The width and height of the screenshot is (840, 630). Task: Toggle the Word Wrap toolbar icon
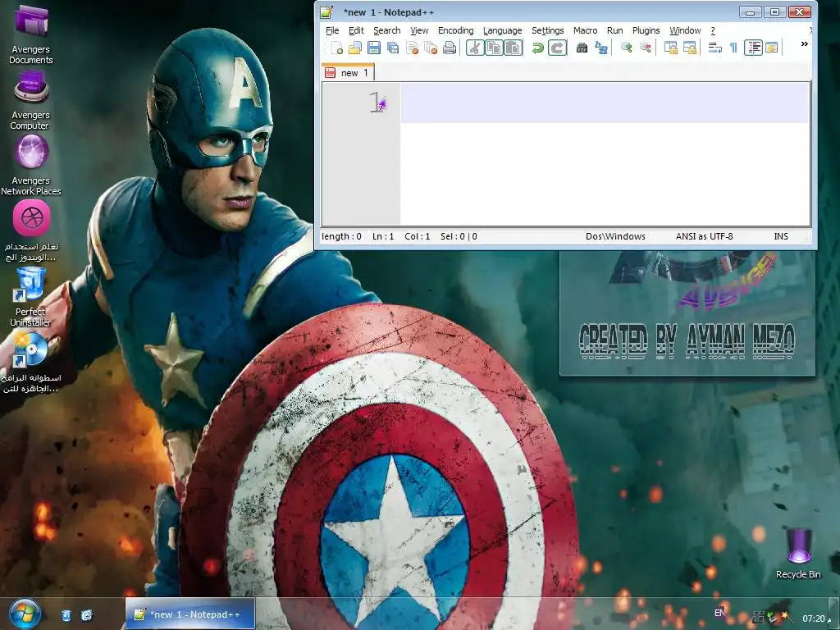[714, 48]
